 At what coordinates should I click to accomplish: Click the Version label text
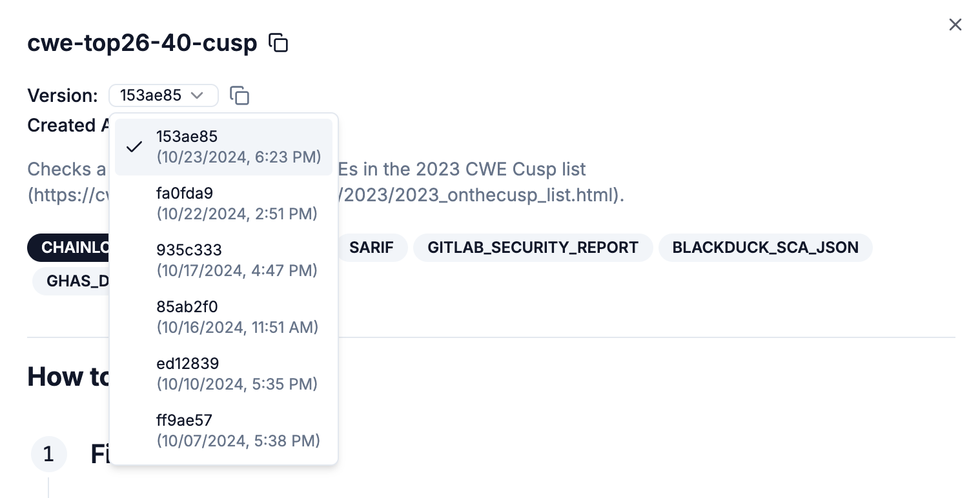[63, 95]
